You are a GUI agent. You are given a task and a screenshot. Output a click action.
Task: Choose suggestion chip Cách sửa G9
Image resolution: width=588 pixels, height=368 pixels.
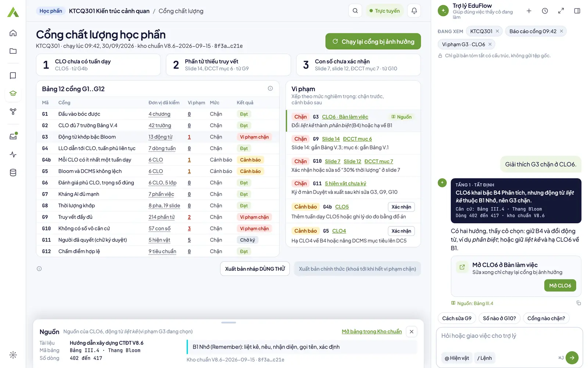pyautogui.click(x=457, y=318)
